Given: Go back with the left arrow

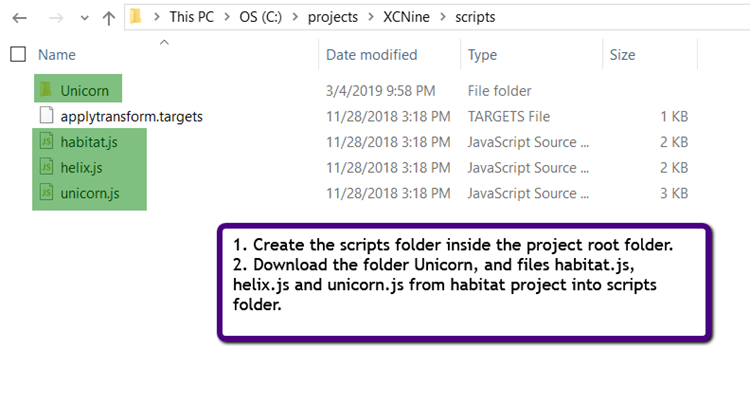Looking at the screenshot, I should 20,18.
